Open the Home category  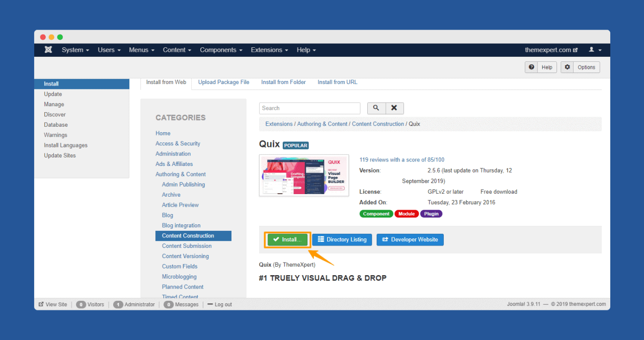163,133
